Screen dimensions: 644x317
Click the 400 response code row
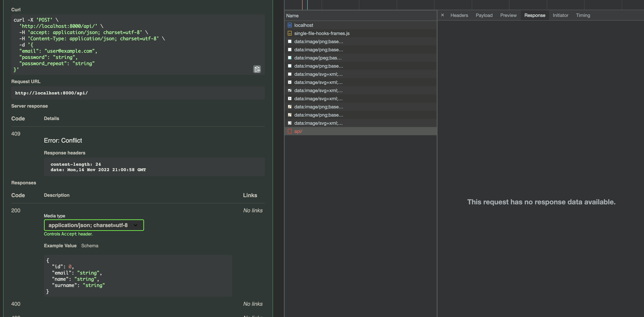click(16, 304)
